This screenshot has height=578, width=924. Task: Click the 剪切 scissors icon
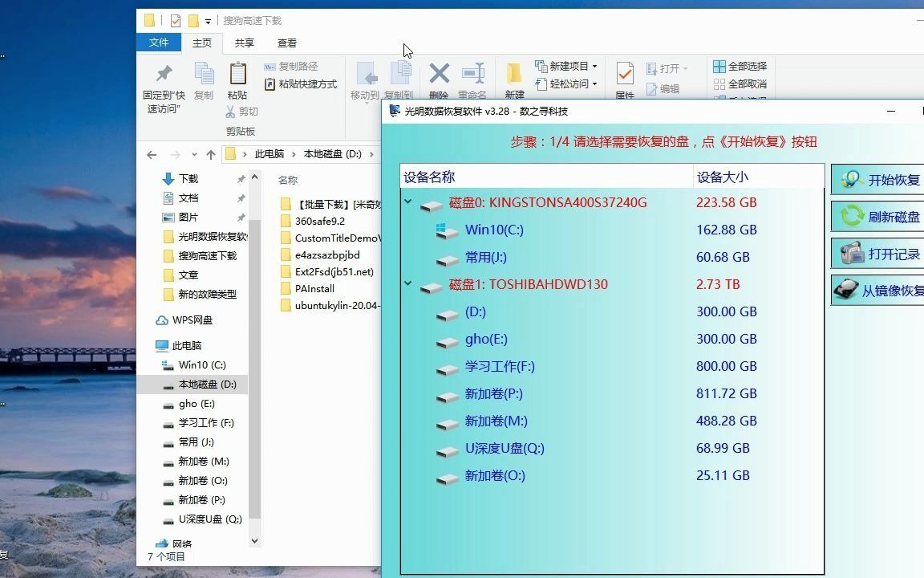coord(230,111)
